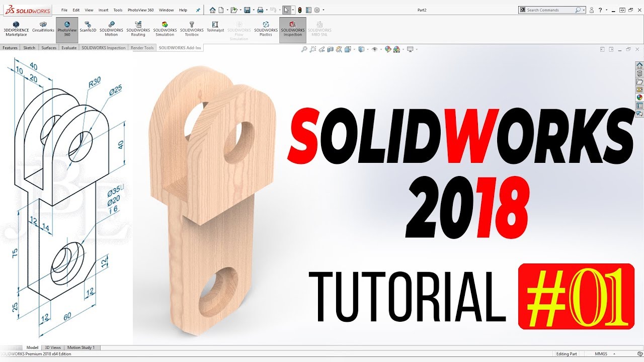Turn on the SOLIDWORKS Plastics add-in
644x362 pixels.
[266, 29]
